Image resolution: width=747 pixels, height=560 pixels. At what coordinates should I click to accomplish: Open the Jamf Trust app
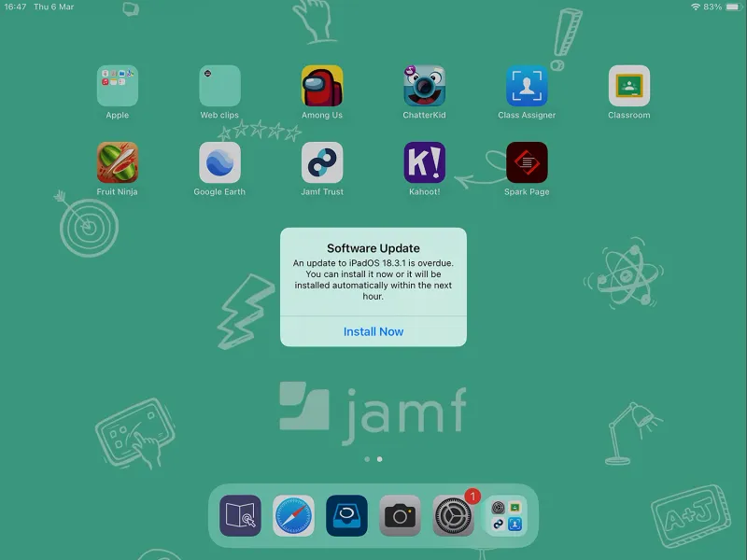pos(322,162)
